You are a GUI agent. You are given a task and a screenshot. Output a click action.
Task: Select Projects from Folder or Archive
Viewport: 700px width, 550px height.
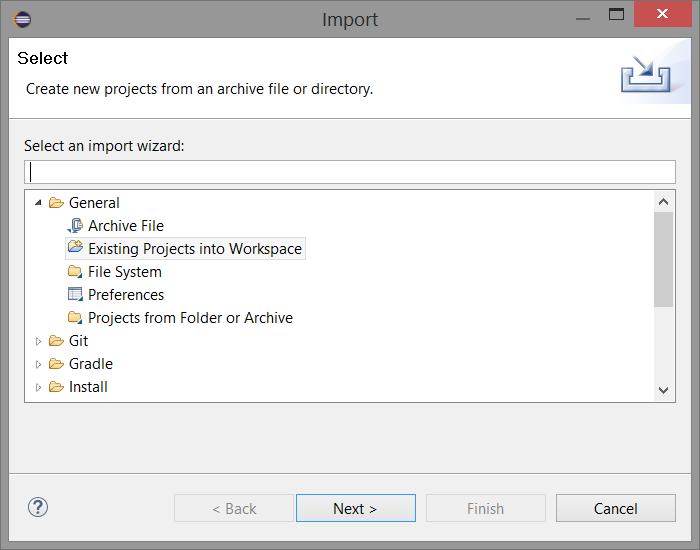point(190,318)
